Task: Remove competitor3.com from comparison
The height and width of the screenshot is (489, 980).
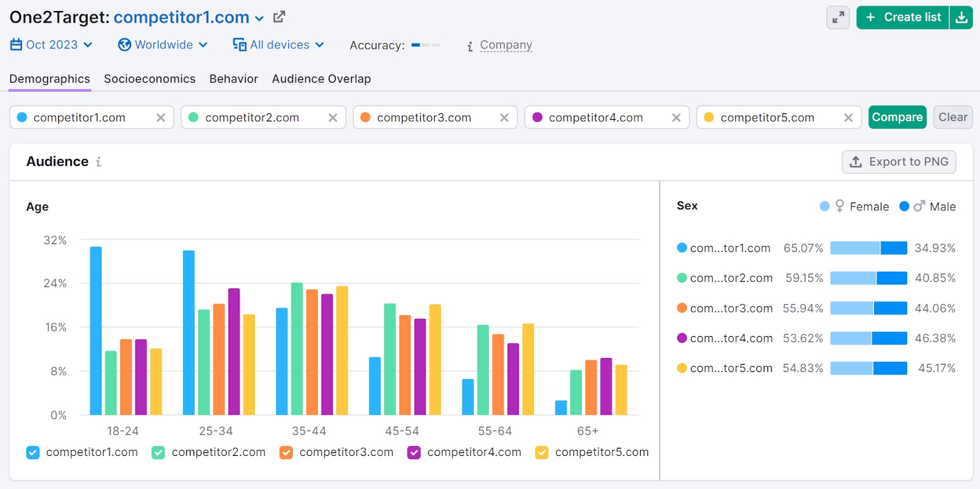Action: pyautogui.click(x=504, y=118)
